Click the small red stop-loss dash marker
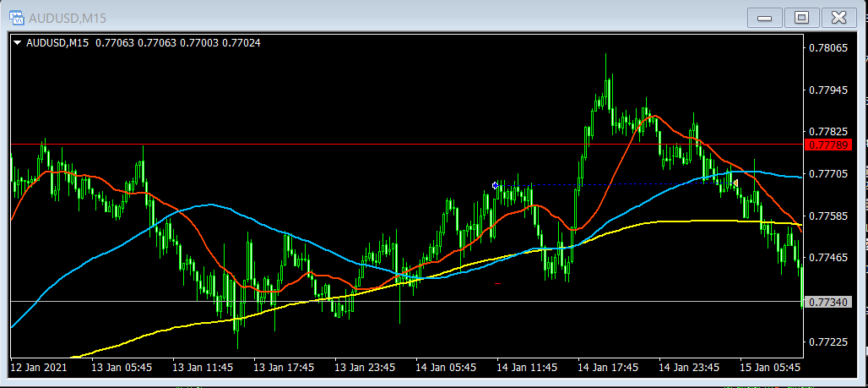The image size is (868, 388). click(497, 284)
